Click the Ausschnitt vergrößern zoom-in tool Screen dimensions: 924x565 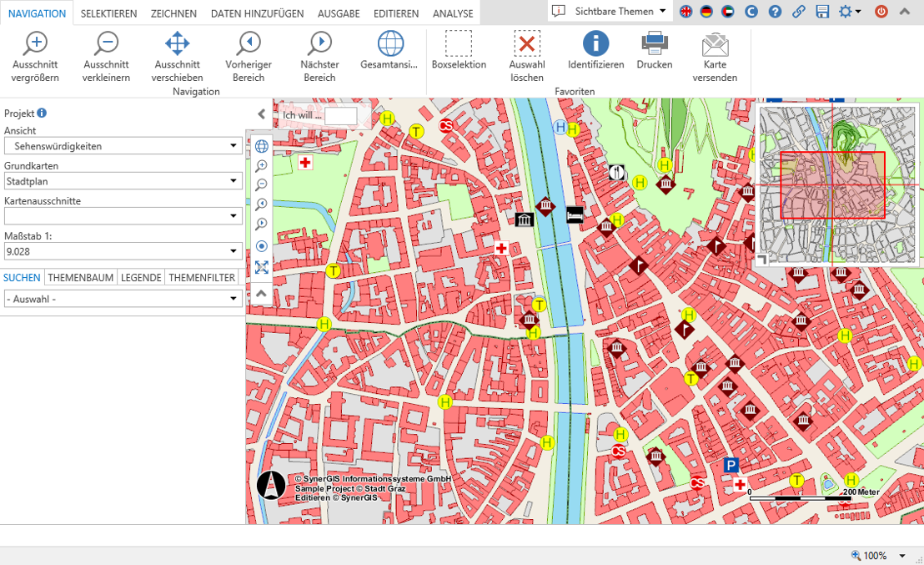[35, 55]
